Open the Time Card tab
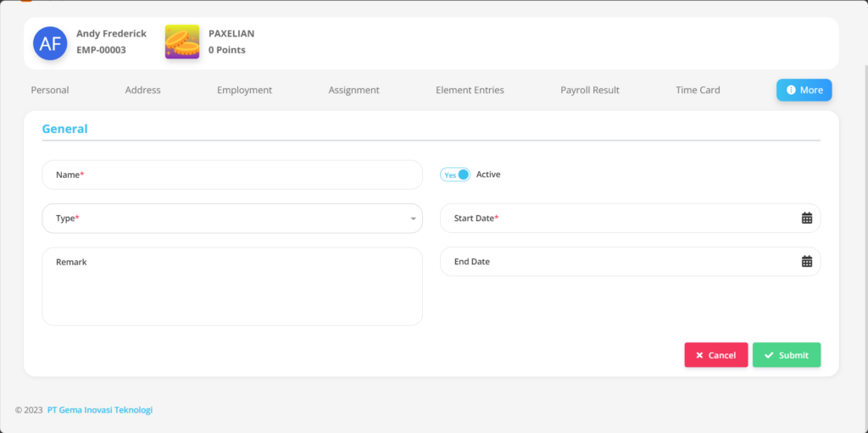868x433 pixels. 698,90
